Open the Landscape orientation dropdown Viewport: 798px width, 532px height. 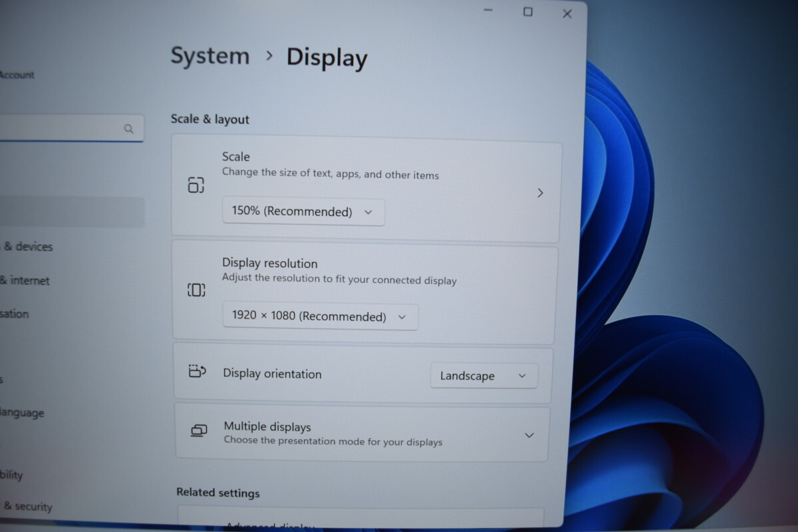coord(483,376)
